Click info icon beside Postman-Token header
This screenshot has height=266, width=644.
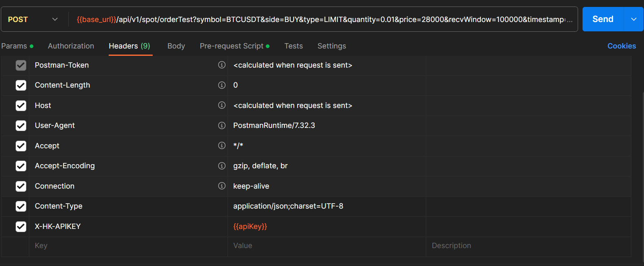click(222, 65)
